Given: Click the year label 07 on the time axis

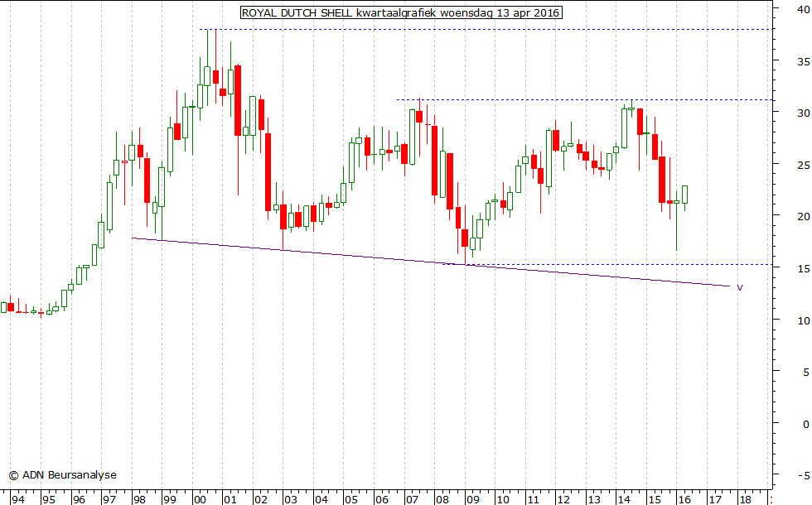Looking at the screenshot, I should tap(412, 500).
